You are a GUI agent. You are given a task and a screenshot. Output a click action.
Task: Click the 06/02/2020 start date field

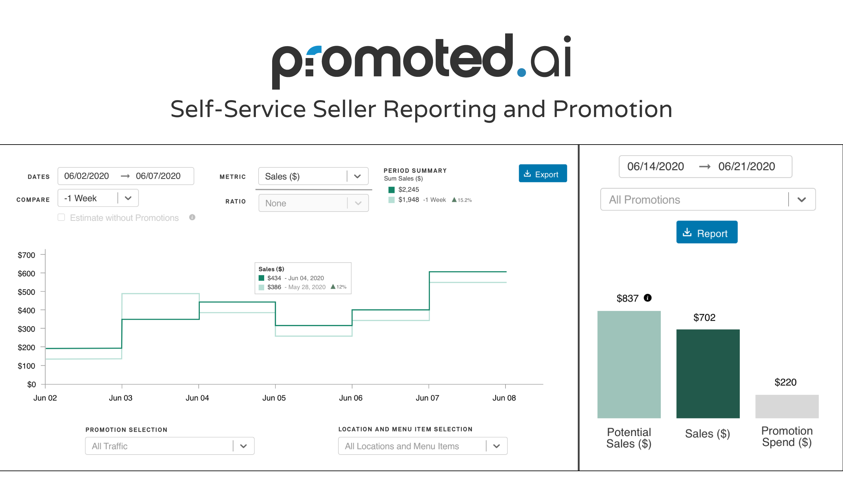click(87, 176)
